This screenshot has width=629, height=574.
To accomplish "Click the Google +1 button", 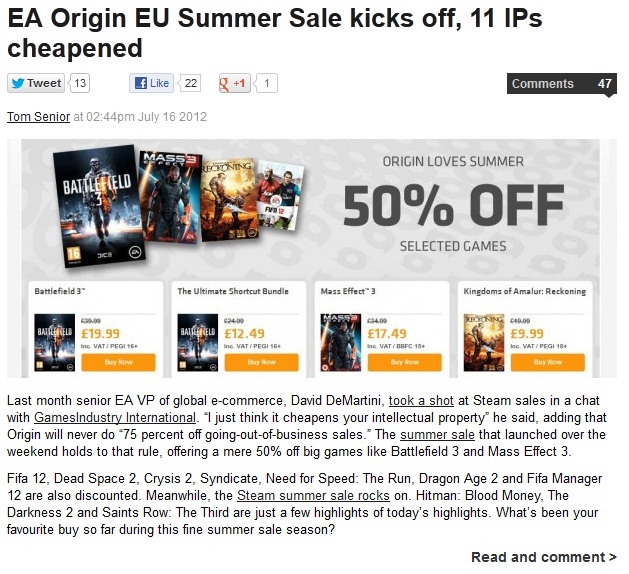I will pyautogui.click(x=235, y=83).
